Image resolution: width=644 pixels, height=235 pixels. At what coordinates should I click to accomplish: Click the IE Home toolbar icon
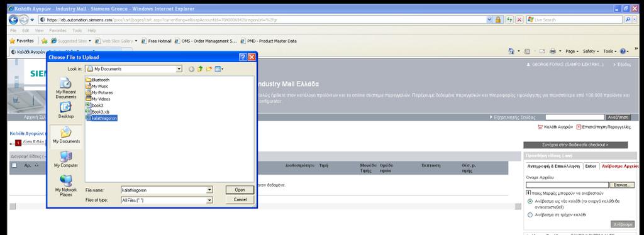511,52
